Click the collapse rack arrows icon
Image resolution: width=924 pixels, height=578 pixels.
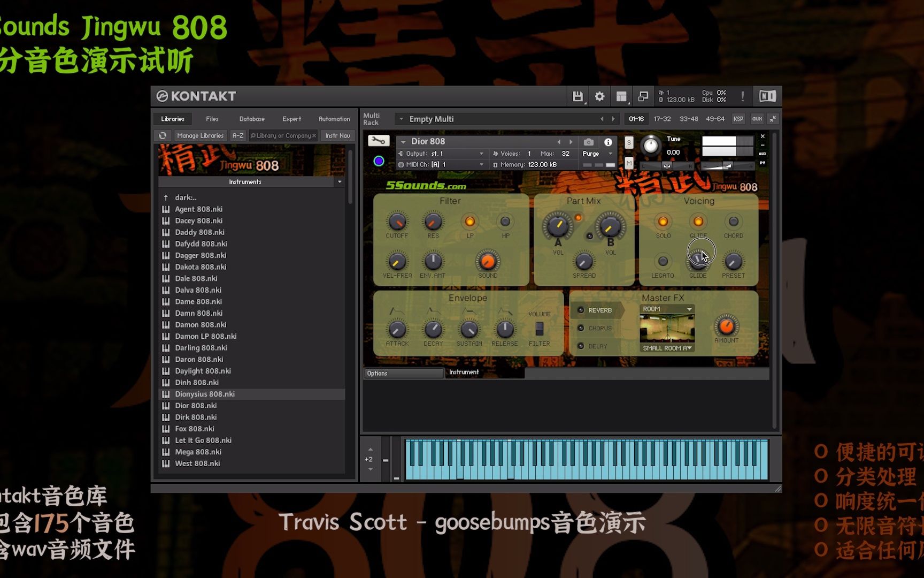click(x=773, y=119)
